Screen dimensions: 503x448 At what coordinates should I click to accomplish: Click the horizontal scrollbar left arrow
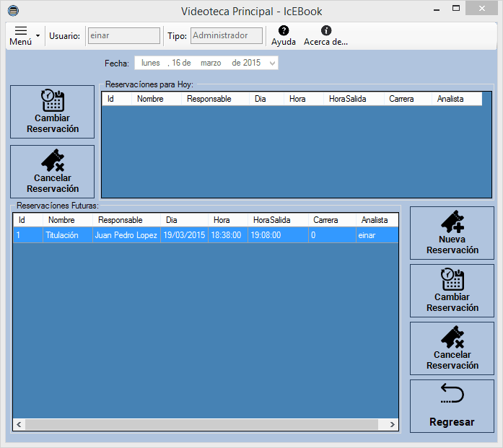19,424
